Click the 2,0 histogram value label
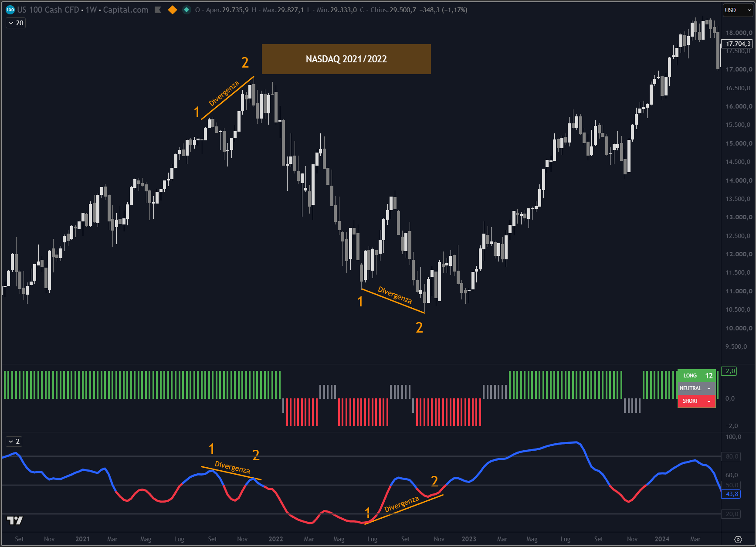 click(x=730, y=371)
